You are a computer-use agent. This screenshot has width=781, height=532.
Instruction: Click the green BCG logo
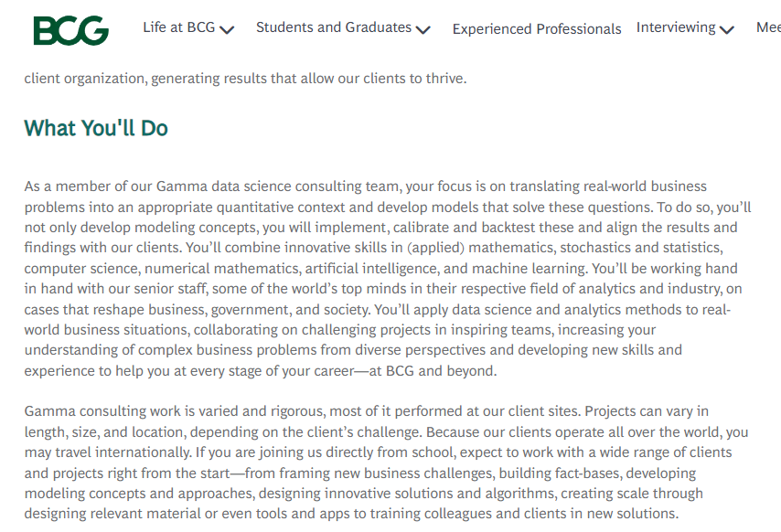[70, 30]
